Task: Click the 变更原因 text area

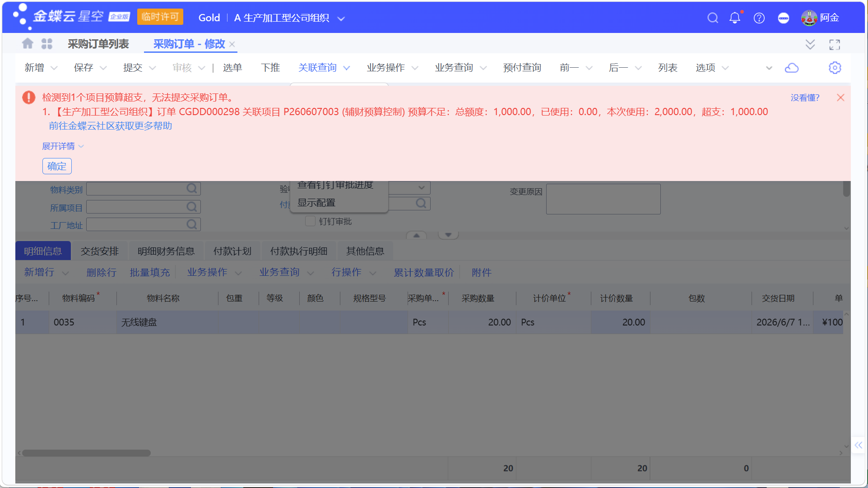Action: 603,199
